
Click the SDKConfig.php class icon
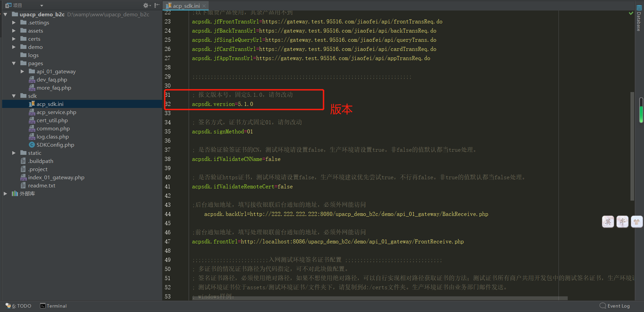tap(32, 145)
